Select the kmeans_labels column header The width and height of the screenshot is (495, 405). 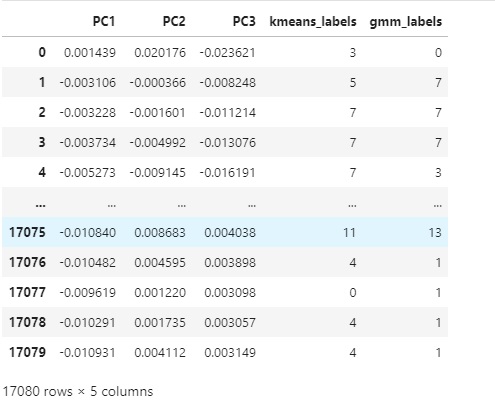coord(313,22)
